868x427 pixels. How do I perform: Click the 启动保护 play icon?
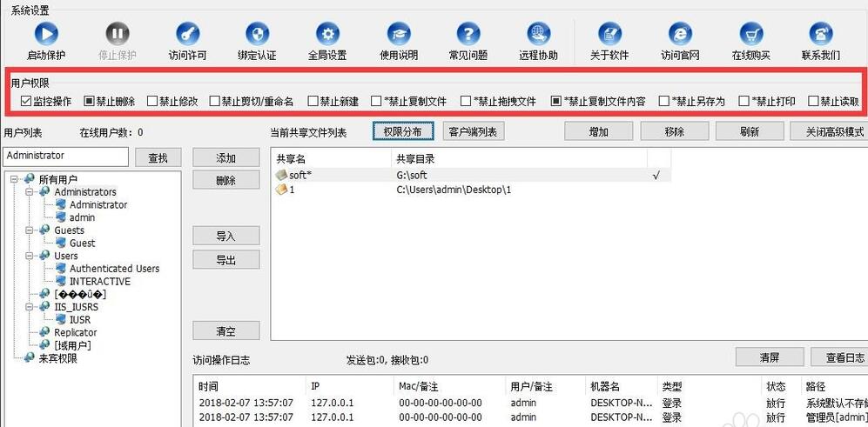pos(46,34)
